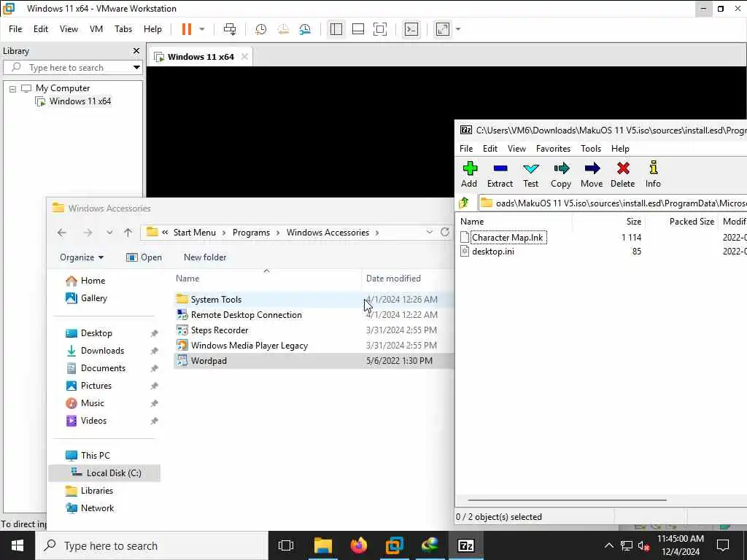Image resolution: width=747 pixels, height=560 pixels.
Task: Click Send Ctrl+Alt+Del icon in VMware toolbar
Action: click(230, 29)
